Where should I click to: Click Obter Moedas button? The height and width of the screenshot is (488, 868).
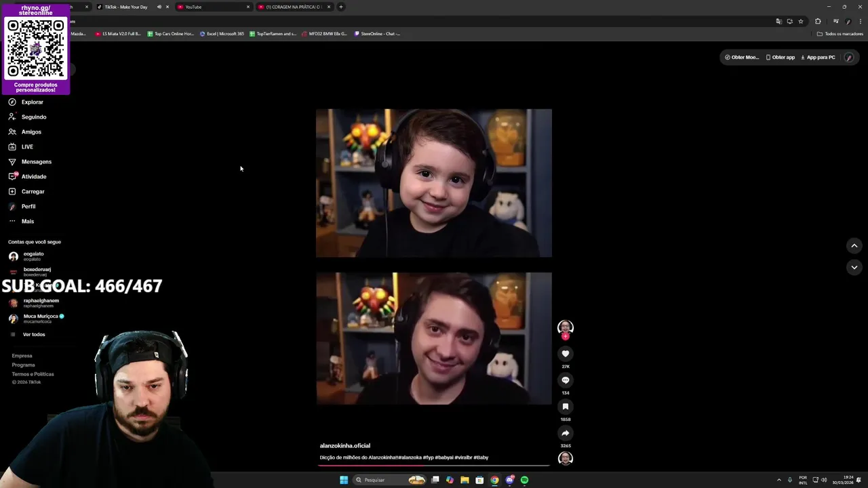[741, 58]
